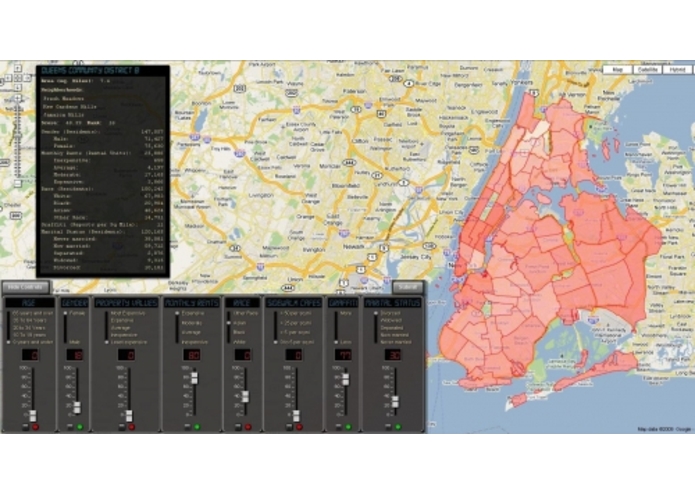Click the grey square button under Age fader
Image resolution: width=695 pixels, height=494 pixels.
coord(26,427)
